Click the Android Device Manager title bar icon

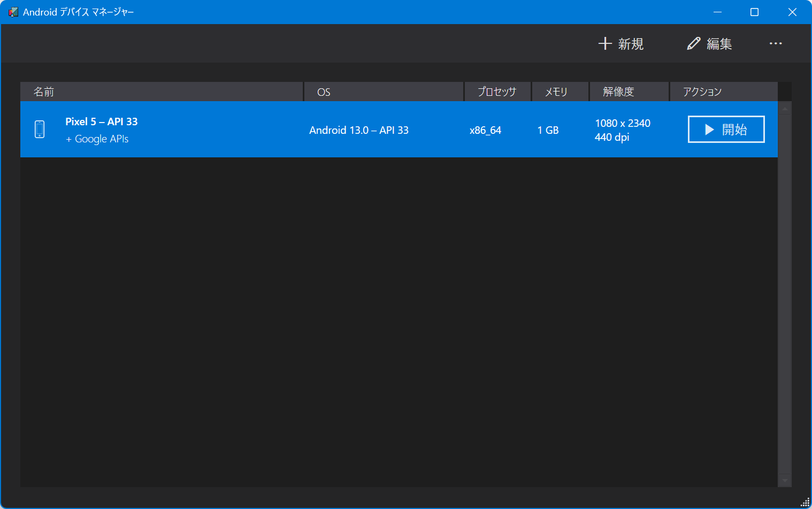[13, 12]
